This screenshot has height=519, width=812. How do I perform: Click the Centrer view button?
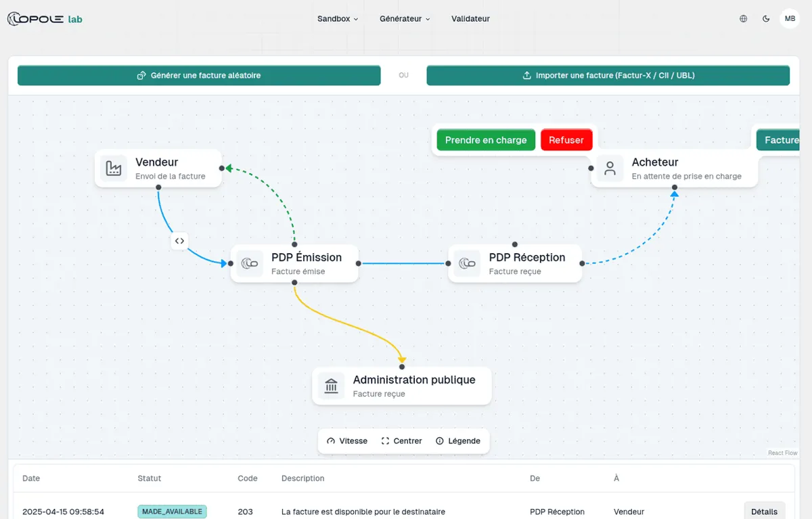401,441
